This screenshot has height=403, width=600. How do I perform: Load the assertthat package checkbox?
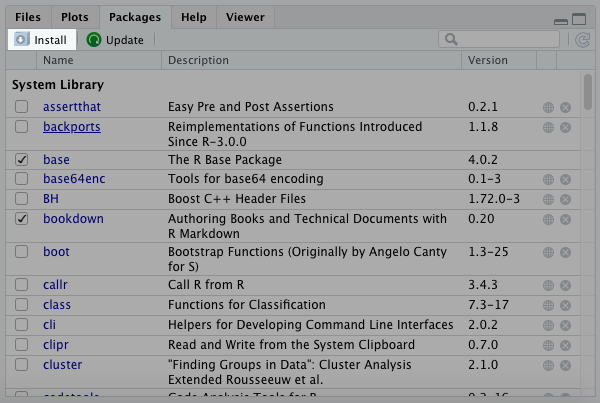(x=22, y=107)
